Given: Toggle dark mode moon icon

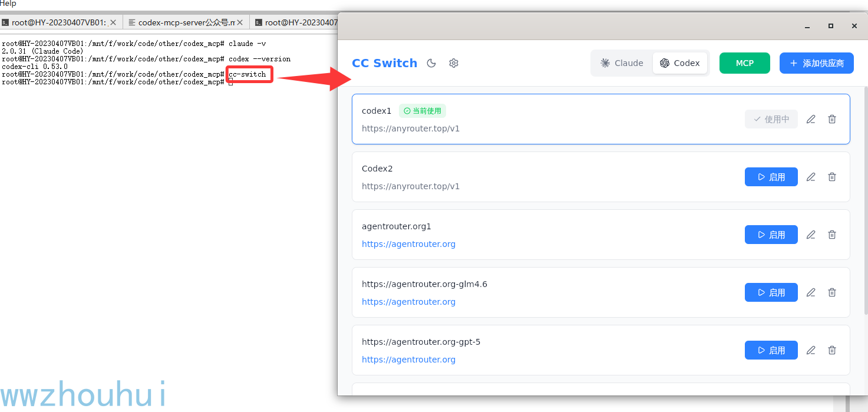Looking at the screenshot, I should click(x=431, y=63).
